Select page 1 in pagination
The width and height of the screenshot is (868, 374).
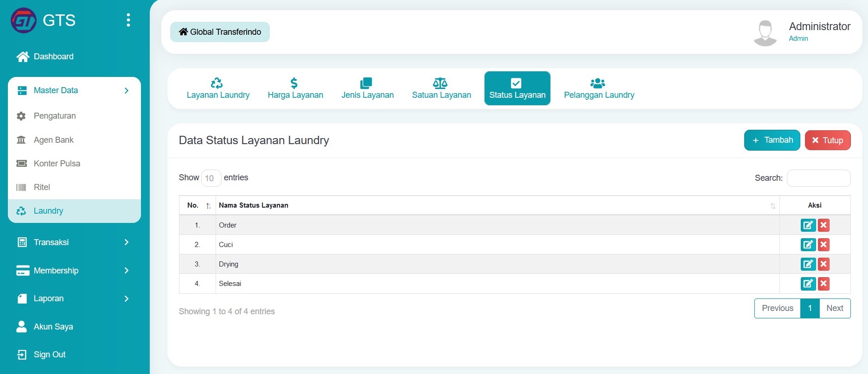[x=810, y=308]
